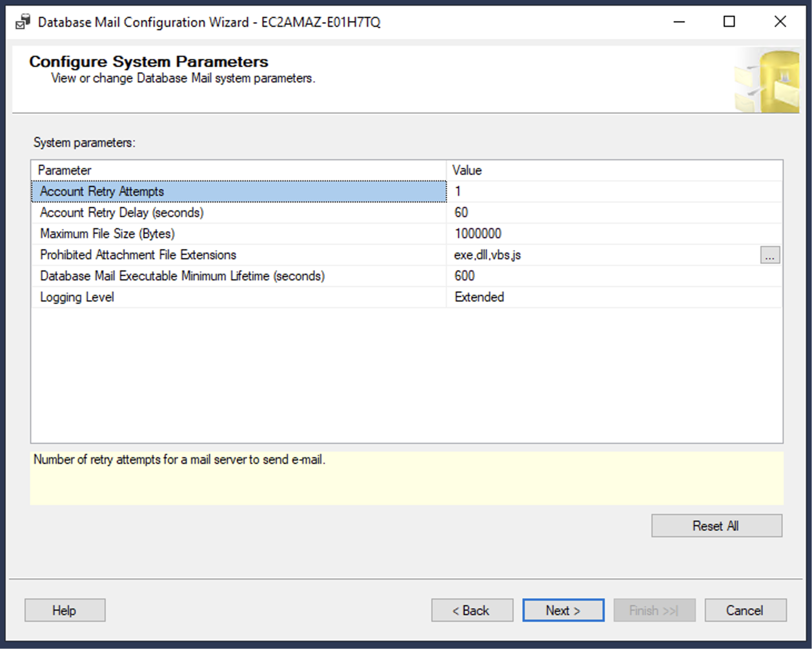Image resolution: width=812 pixels, height=649 pixels.
Task: Edit the retry delay value 60
Action: coord(614,213)
